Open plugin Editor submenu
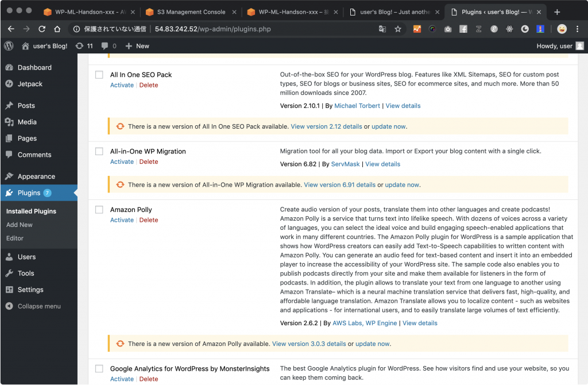Image resolution: width=588 pixels, height=385 pixels. tap(15, 238)
